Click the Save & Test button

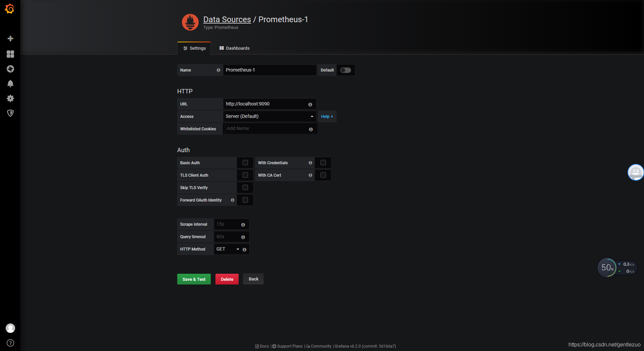click(x=194, y=279)
